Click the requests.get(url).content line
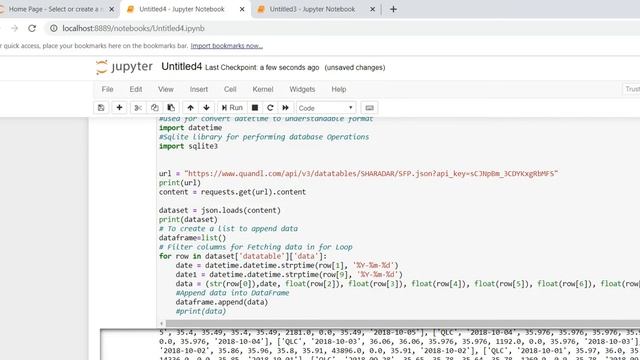 [232, 192]
